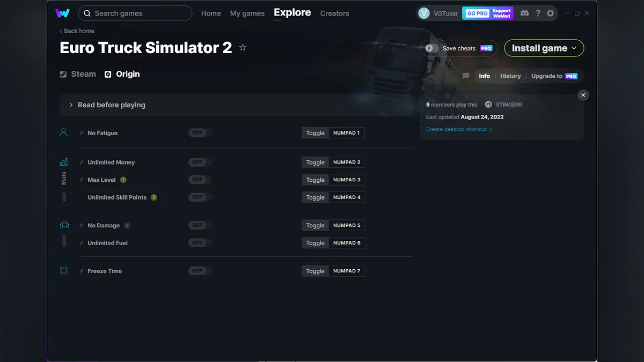
Task: Click the flag report icon near the Info tab
Action: pyautogui.click(x=465, y=76)
